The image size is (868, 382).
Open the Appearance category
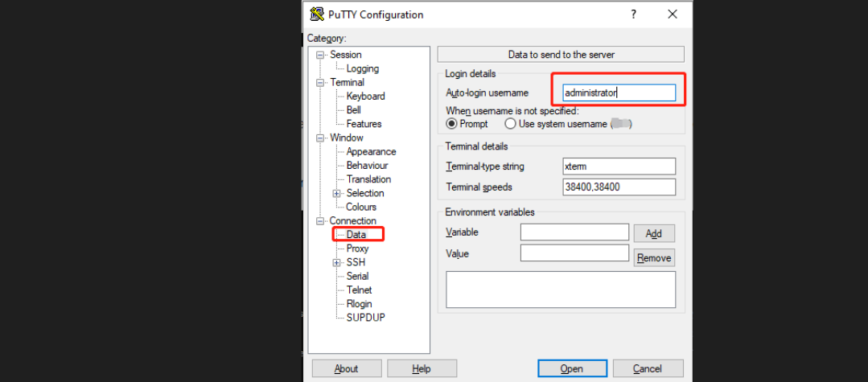(x=371, y=152)
